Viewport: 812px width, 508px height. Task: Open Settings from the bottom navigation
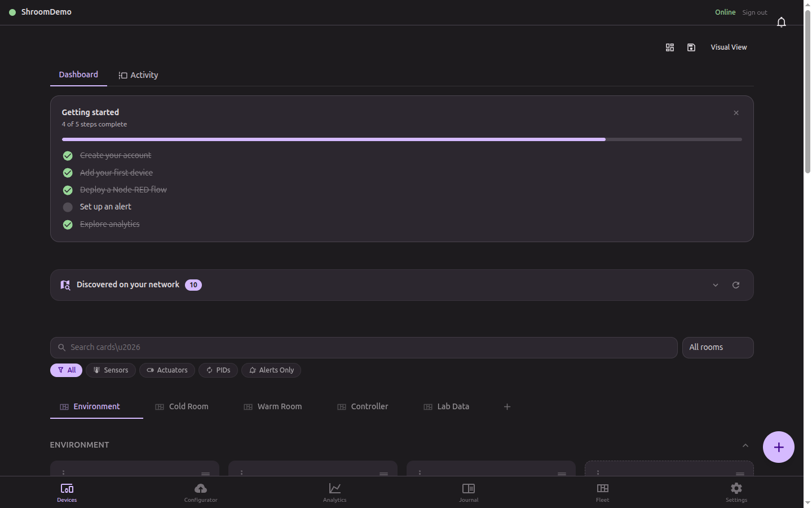pos(736,492)
